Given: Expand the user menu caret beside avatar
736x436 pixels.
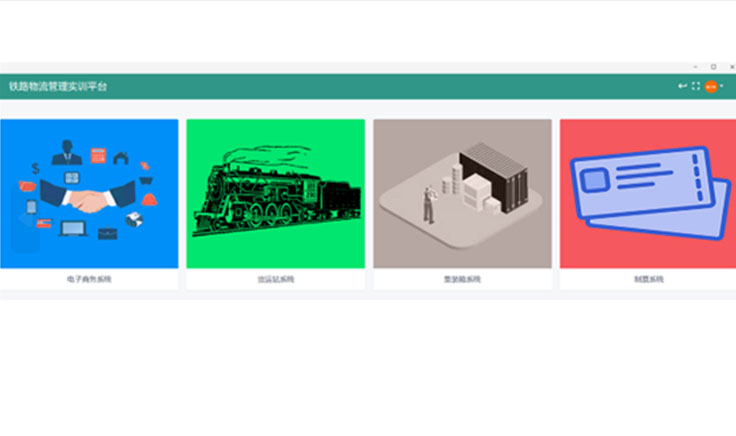Looking at the screenshot, I should [721, 86].
